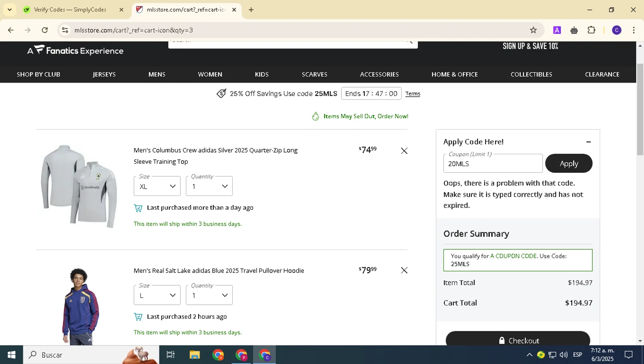
Task: Click the Columbus Crew top product image
Action: pos(79,187)
